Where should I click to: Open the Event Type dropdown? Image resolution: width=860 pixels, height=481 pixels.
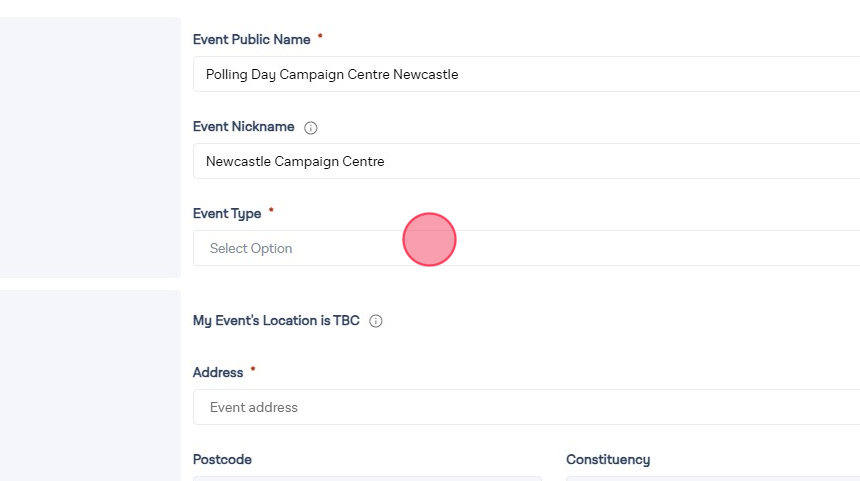point(526,248)
